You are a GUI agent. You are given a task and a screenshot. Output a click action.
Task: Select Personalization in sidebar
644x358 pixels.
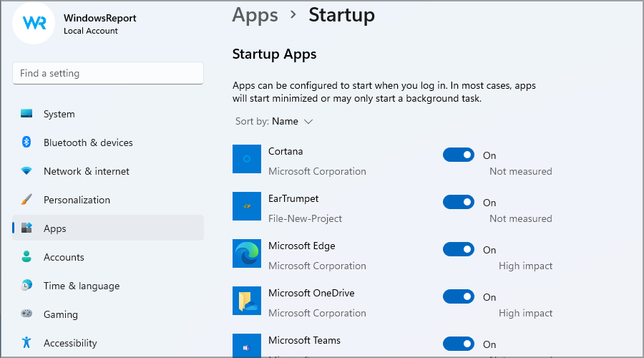click(108, 200)
